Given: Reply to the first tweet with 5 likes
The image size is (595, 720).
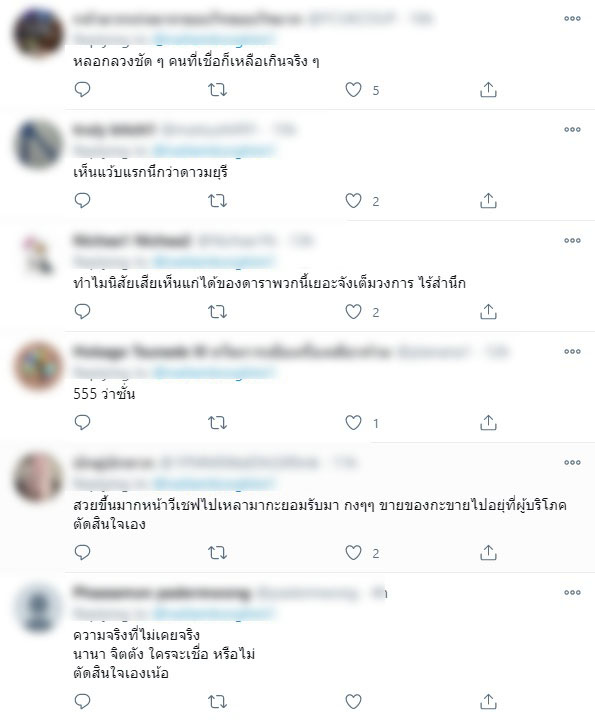Looking at the screenshot, I should coord(82,89).
